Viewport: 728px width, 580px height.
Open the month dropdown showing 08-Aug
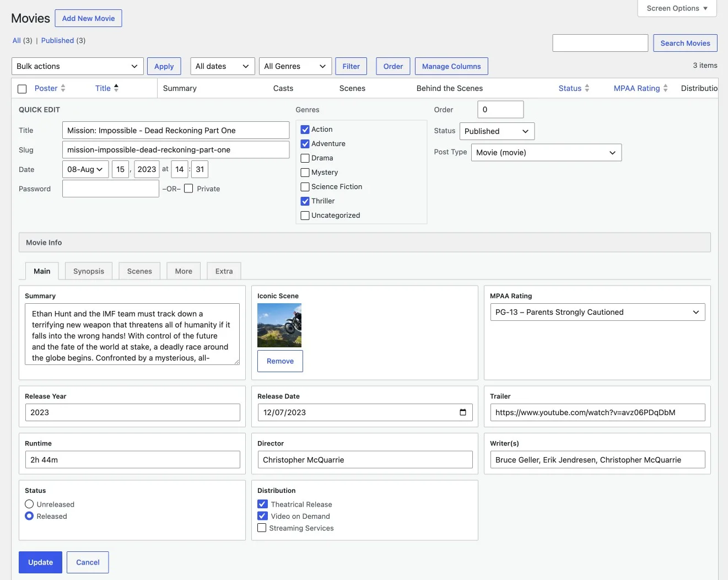pos(85,169)
